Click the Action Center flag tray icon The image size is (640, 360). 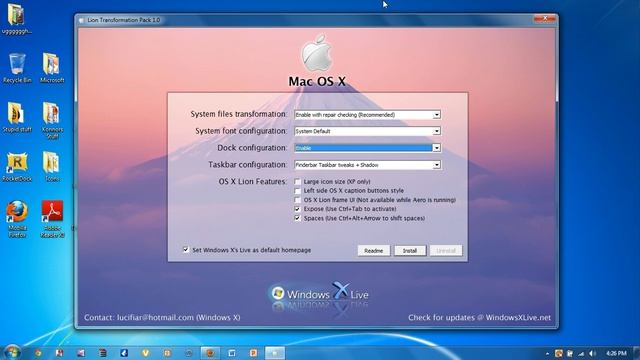[x=570, y=353]
